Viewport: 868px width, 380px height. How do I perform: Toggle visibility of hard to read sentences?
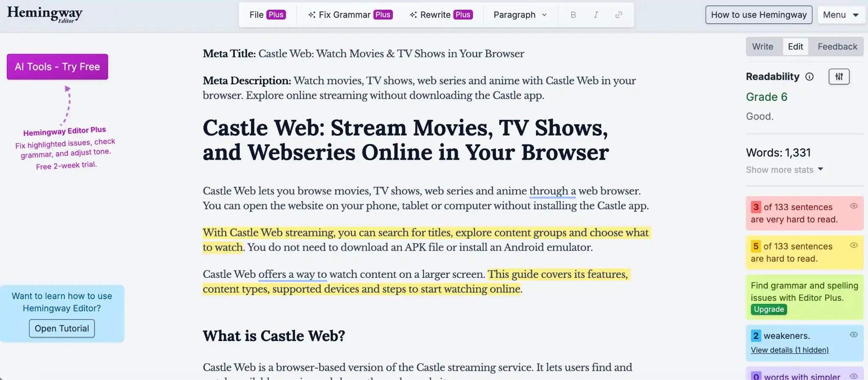click(x=854, y=245)
